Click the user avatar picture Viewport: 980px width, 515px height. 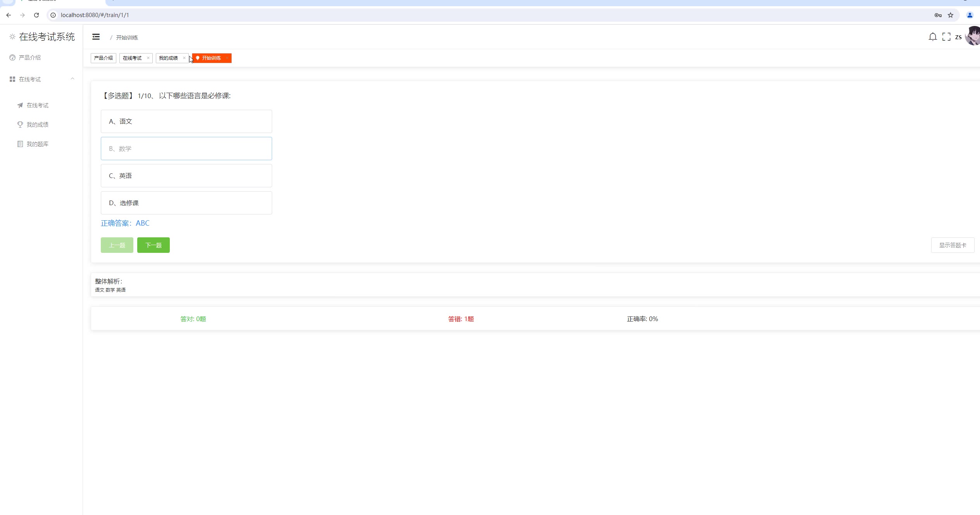tap(974, 36)
